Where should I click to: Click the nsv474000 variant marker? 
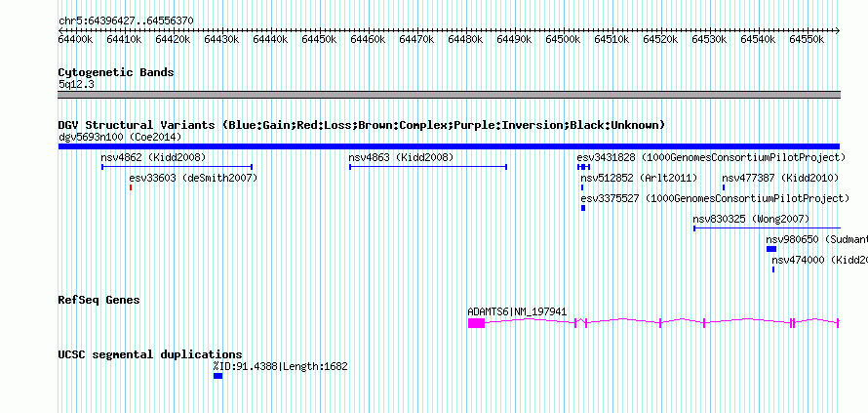(x=773, y=269)
